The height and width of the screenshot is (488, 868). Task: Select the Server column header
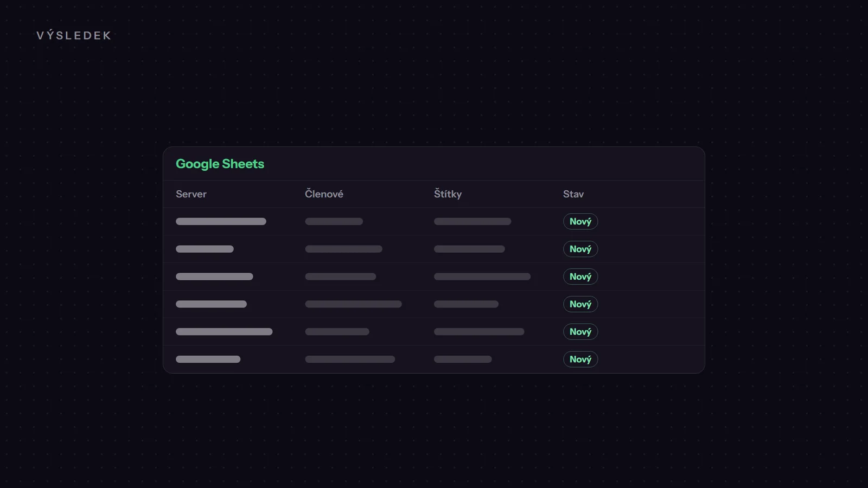pyautogui.click(x=191, y=194)
